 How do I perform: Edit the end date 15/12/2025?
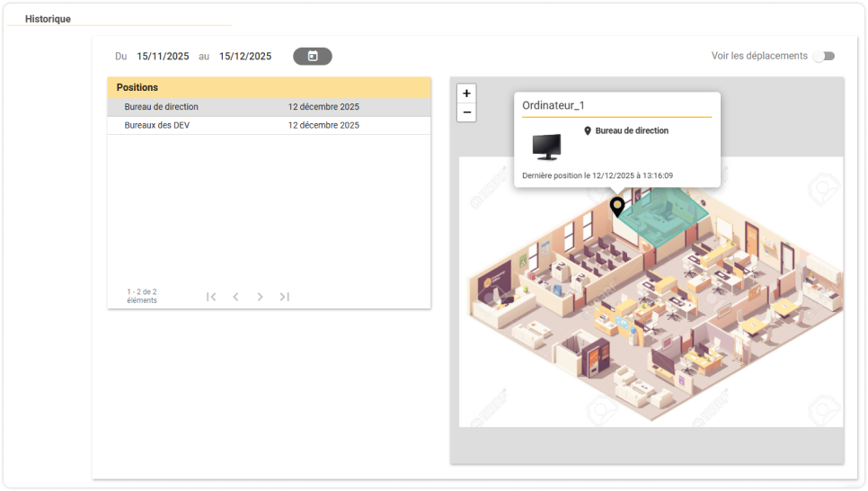[x=245, y=56]
